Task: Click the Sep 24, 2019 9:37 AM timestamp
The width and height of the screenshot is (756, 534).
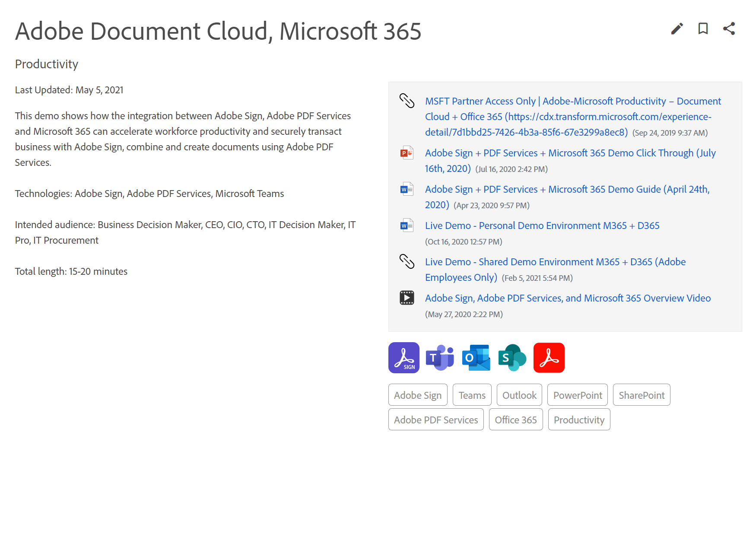Action: (670, 133)
